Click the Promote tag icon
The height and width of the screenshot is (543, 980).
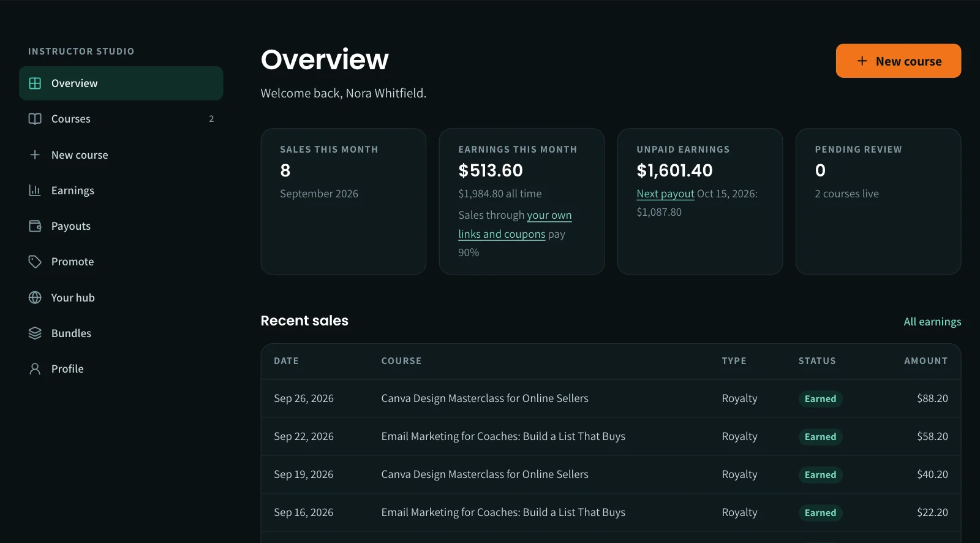pyautogui.click(x=35, y=262)
